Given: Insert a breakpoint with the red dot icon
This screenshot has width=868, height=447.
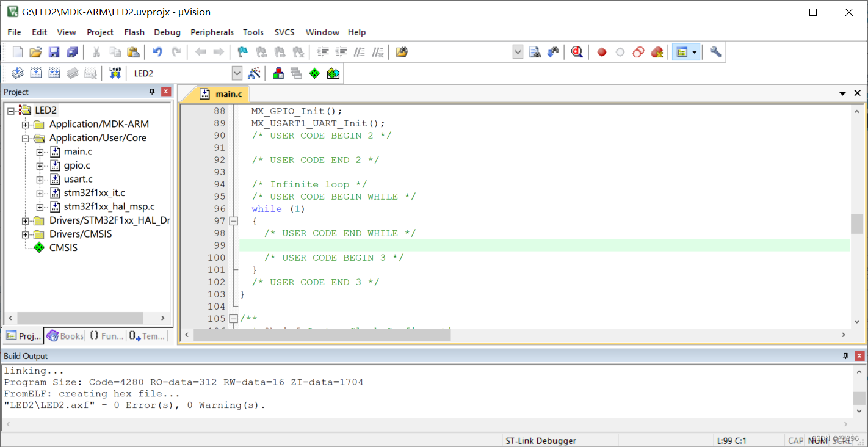Looking at the screenshot, I should (602, 53).
